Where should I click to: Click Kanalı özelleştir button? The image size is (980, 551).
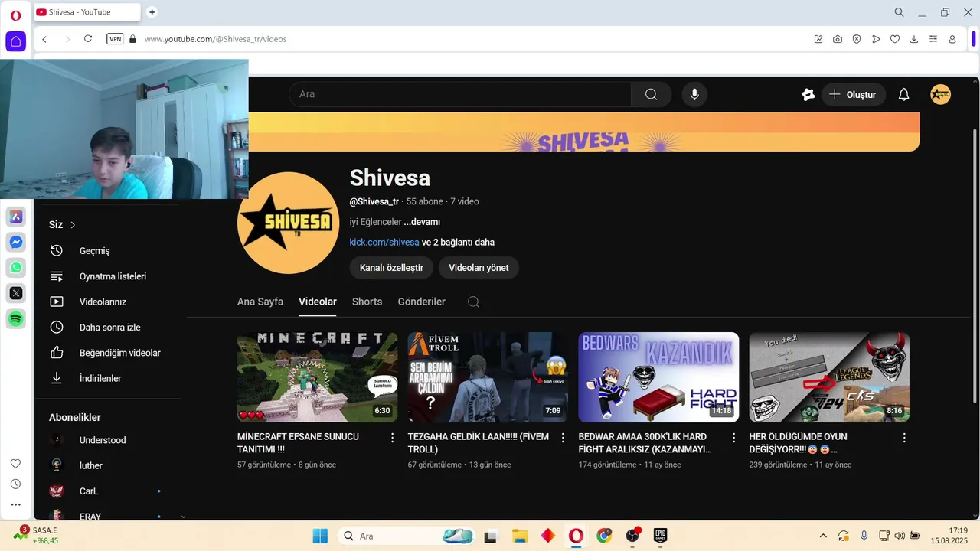tap(391, 268)
